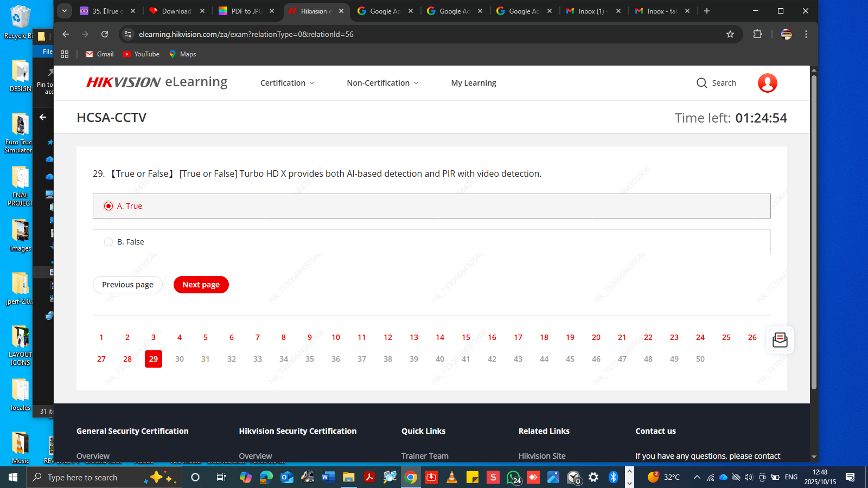Viewport: 868px width, 488px height.
Task: Select answer B. False
Action: coord(431,242)
